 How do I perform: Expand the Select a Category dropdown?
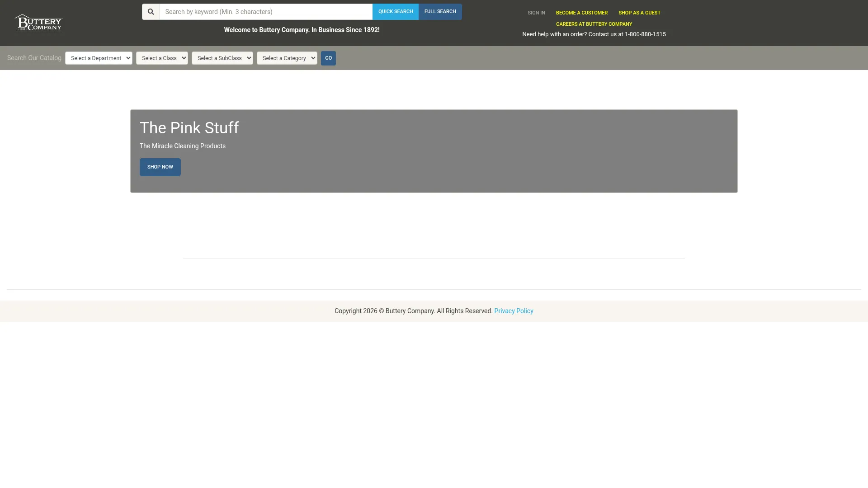287,58
